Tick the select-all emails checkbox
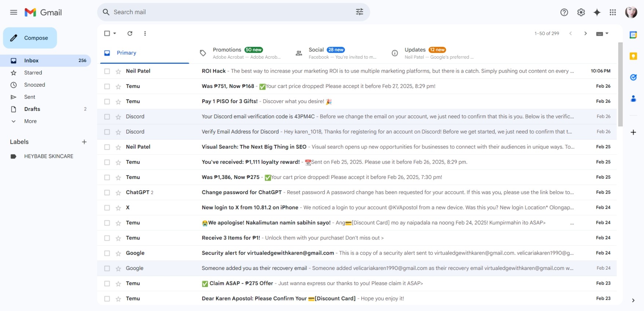 (107, 33)
